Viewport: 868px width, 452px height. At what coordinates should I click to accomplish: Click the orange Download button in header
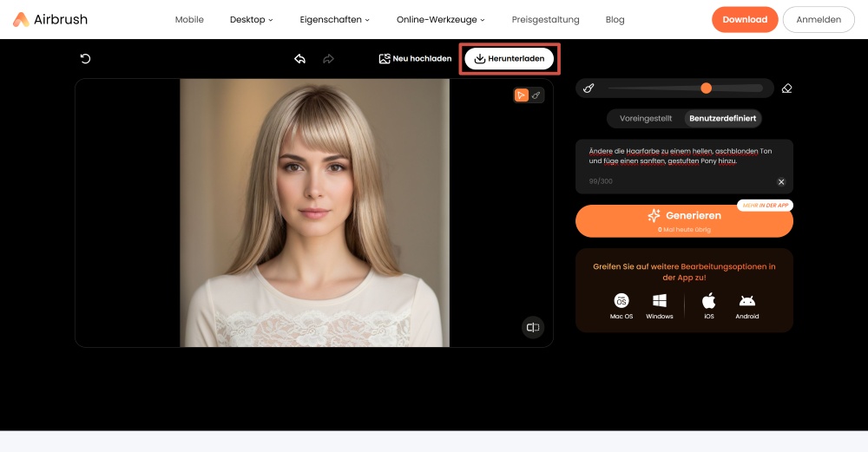pos(745,19)
